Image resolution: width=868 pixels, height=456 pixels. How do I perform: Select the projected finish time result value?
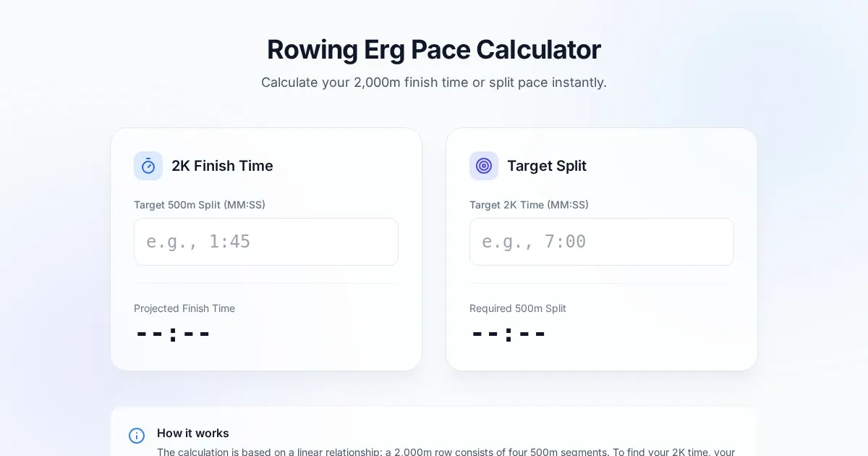click(174, 334)
